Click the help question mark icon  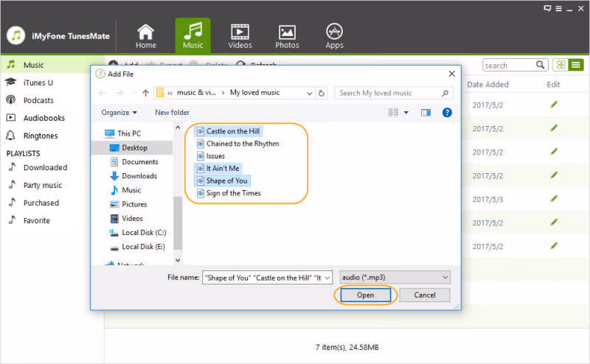point(446,113)
